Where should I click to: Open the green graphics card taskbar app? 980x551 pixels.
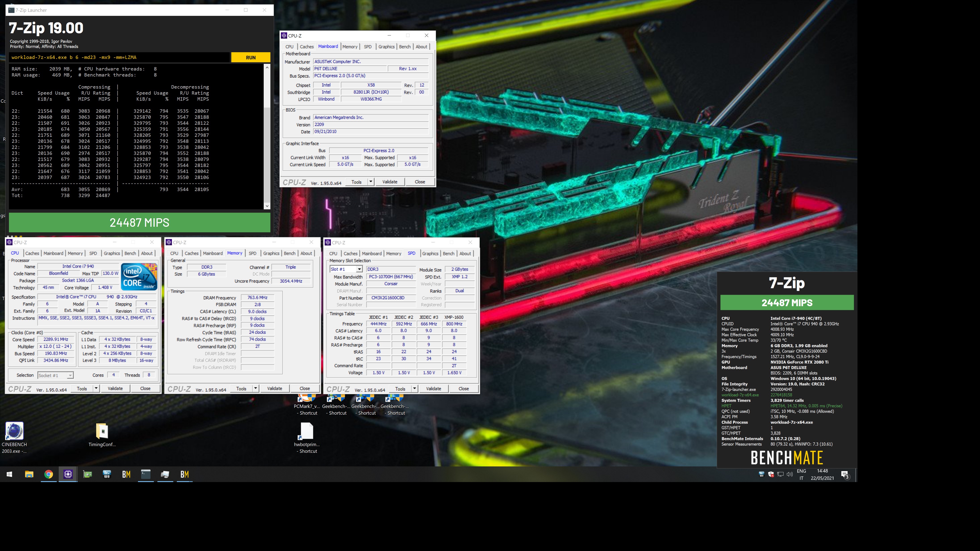click(88, 474)
